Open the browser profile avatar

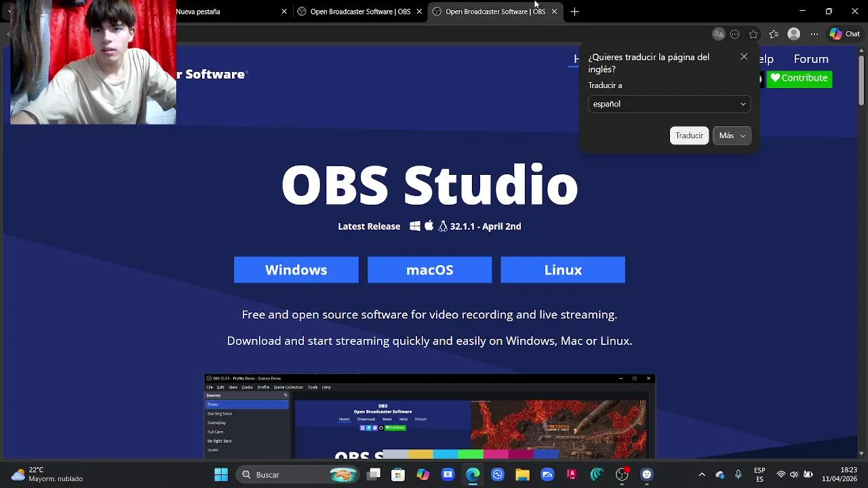coord(794,34)
